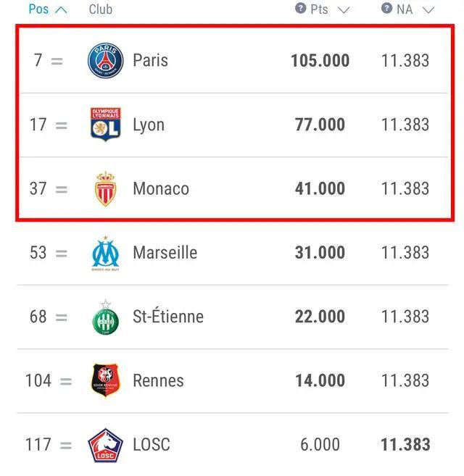The height and width of the screenshot is (476, 464).
Task: Click the Rennes 14.000 points value
Action: (320, 380)
